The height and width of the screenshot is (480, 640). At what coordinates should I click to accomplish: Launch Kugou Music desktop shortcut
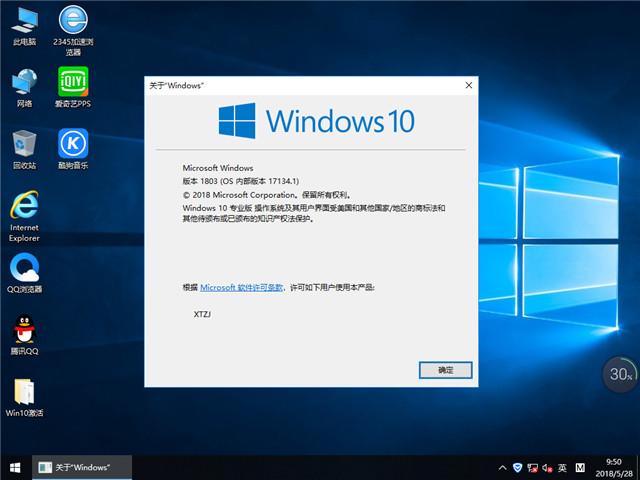click(x=73, y=149)
